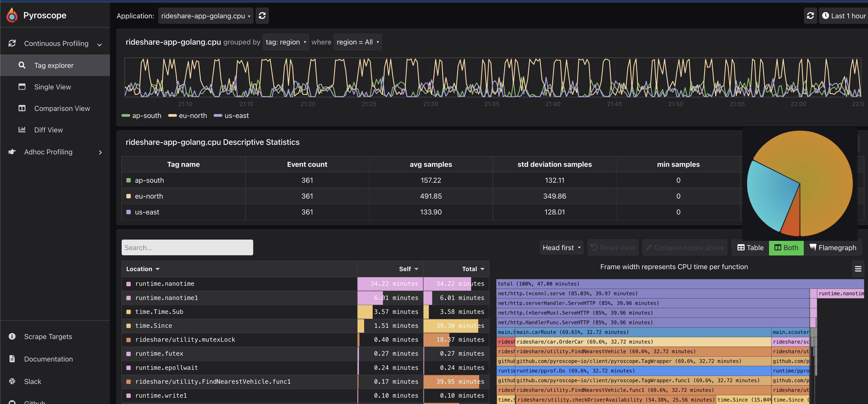Refresh the application list

262,15
